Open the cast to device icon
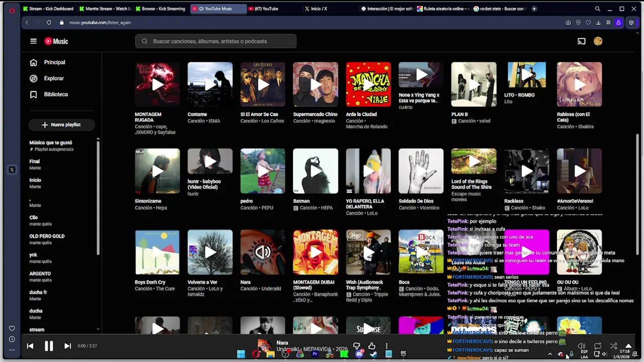Screen dimensions: 644x362 [x=582, y=41]
